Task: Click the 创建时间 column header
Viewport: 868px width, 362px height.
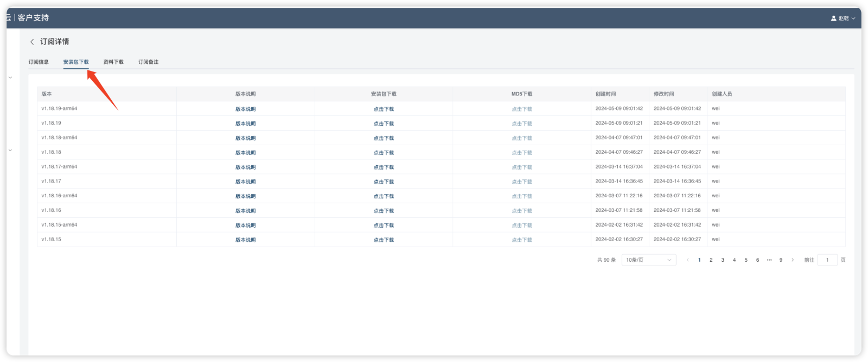Action: (605, 94)
